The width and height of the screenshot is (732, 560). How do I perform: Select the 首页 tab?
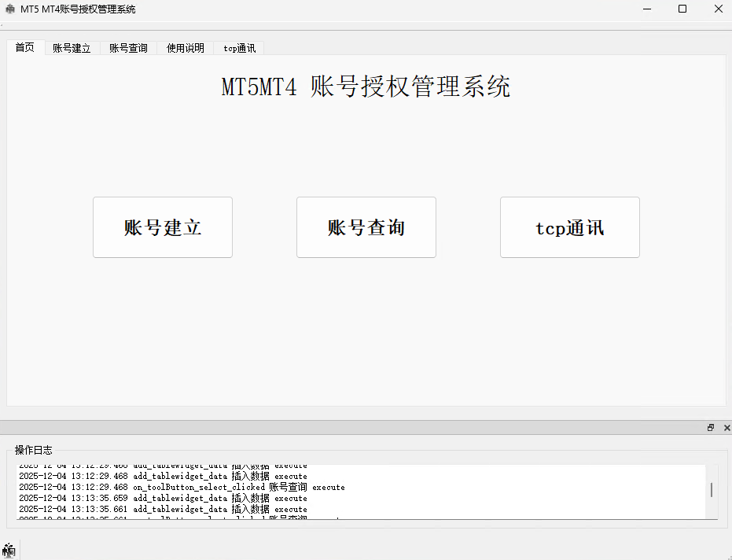[x=24, y=48]
